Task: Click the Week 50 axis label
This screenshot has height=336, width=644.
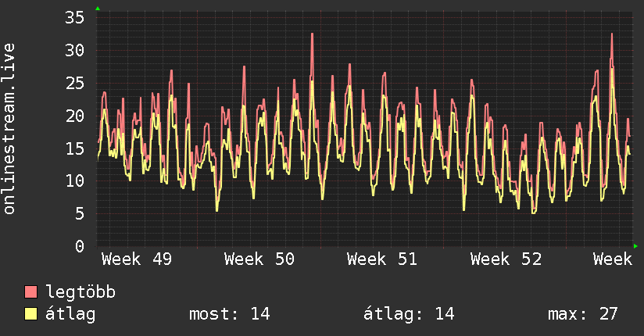Action: click(259, 259)
